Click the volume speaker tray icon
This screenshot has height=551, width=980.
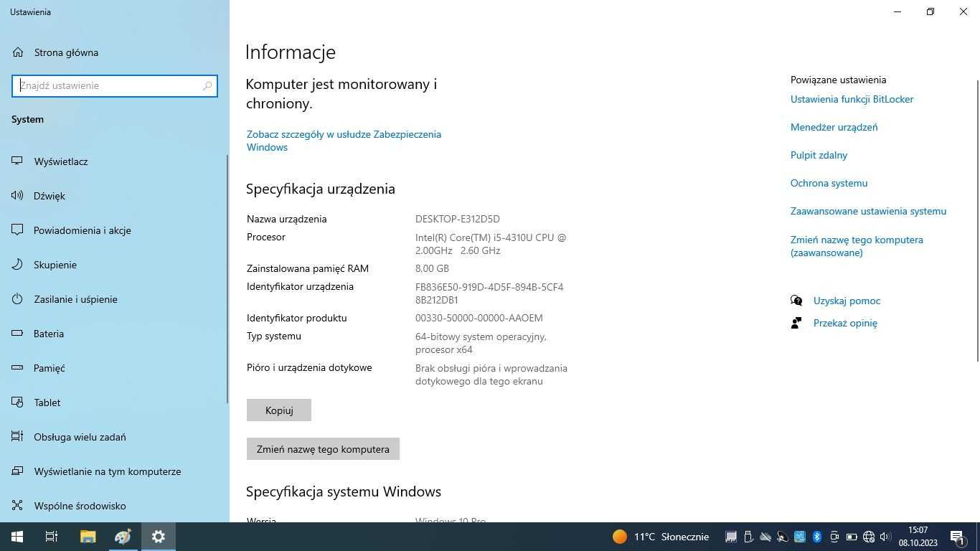(x=885, y=537)
